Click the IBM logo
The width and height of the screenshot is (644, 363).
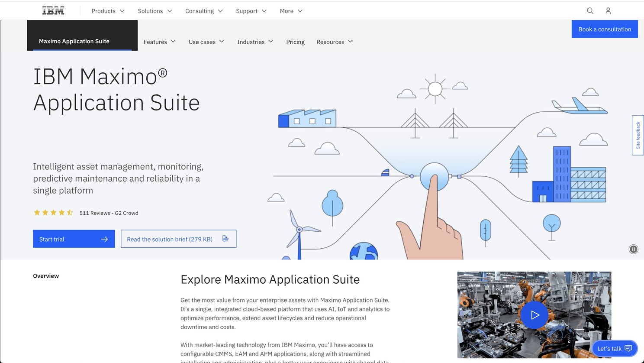tap(53, 11)
